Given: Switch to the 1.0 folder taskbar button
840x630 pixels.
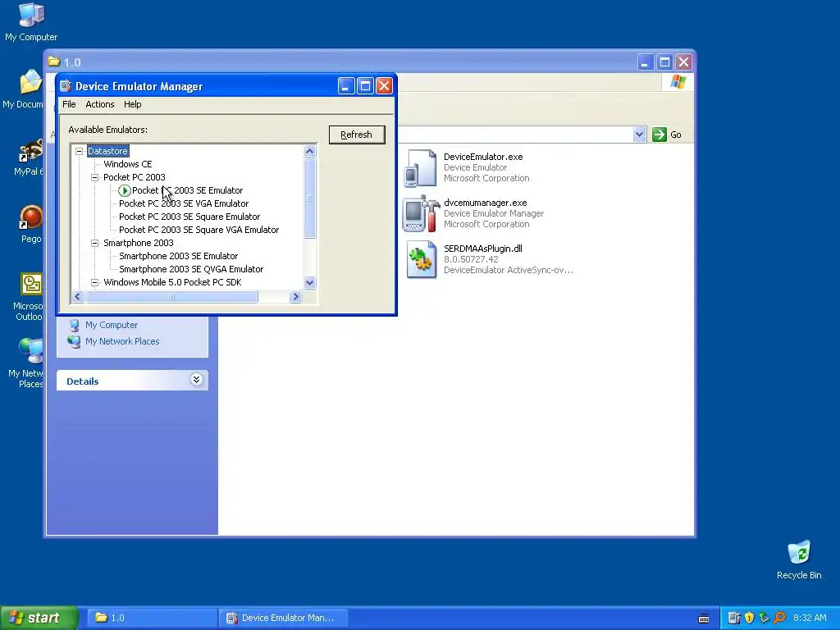Looking at the screenshot, I should click(x=152, y=618).
